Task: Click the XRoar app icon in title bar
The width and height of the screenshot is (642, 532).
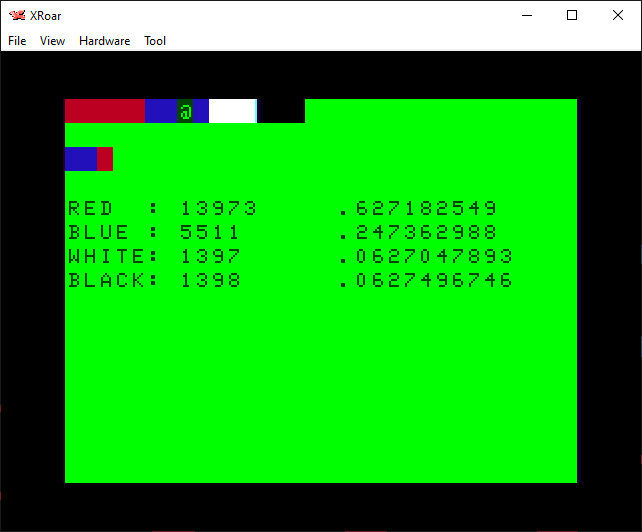Action: (17, 15)
